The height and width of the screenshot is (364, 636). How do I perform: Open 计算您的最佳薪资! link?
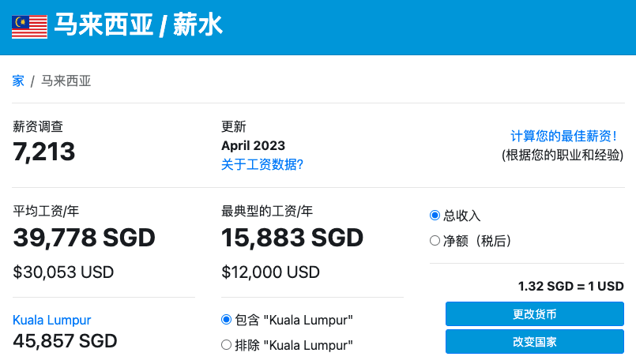pos(563,136)
